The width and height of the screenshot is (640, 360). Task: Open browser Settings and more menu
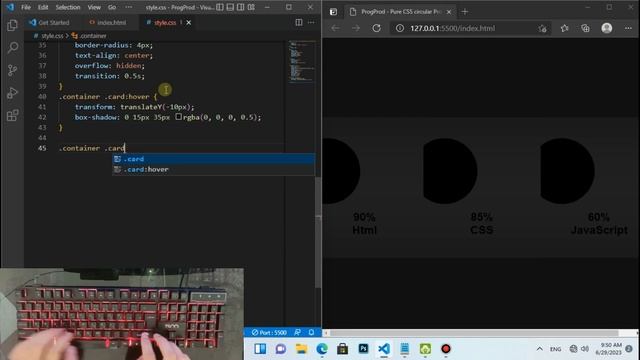628,28
